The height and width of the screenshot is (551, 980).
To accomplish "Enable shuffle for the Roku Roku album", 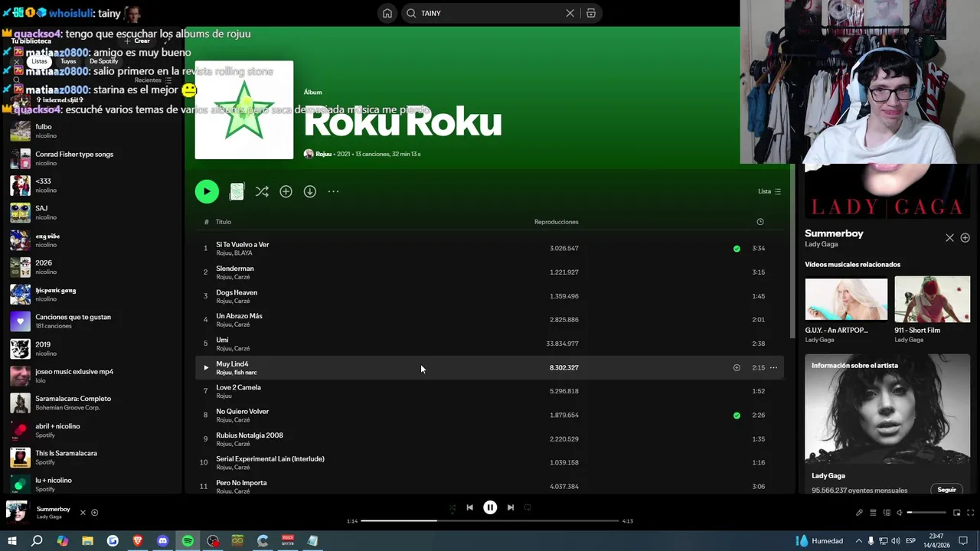I will (x=262, y=191).
